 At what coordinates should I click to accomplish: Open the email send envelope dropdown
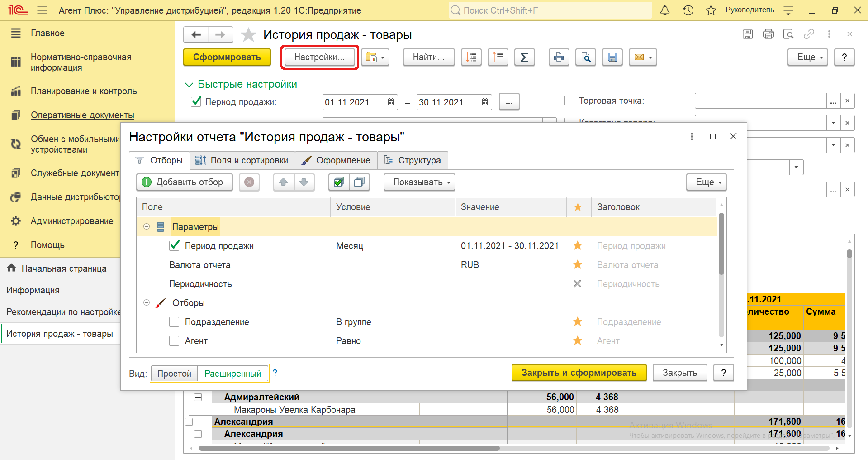643,57
